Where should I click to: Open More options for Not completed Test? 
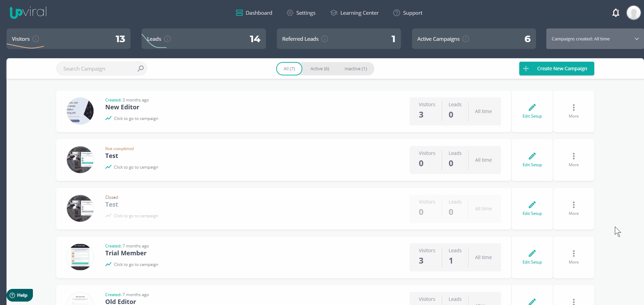574,160
